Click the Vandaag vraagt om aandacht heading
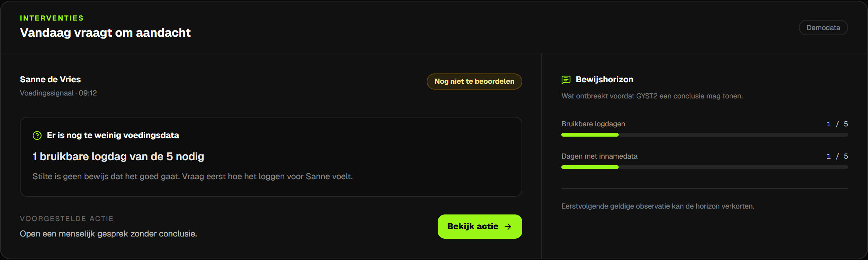Viewport: 868px width, 260px height. click(105, 33)
